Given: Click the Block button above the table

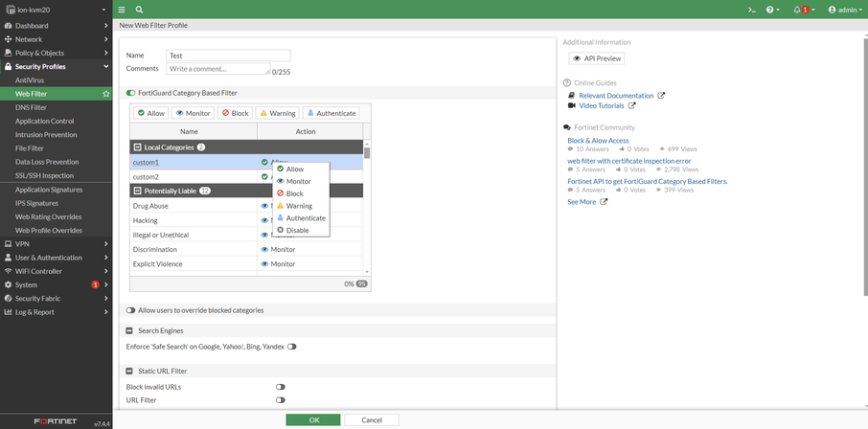Looking at the screenshot, I should point(236,113).
